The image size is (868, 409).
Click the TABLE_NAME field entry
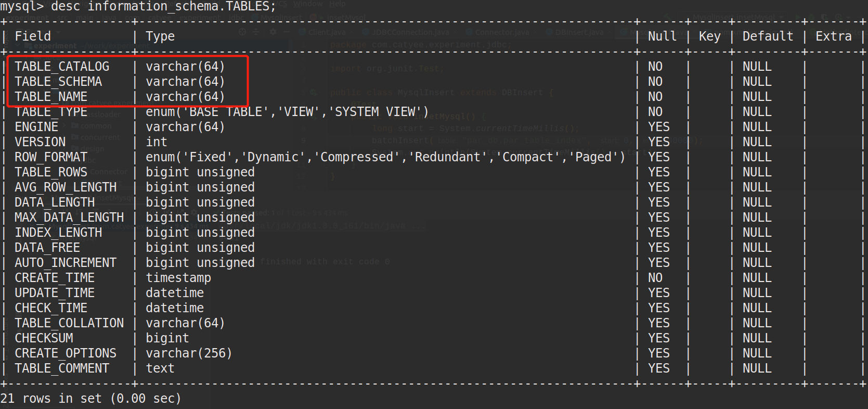coord(51,97)
